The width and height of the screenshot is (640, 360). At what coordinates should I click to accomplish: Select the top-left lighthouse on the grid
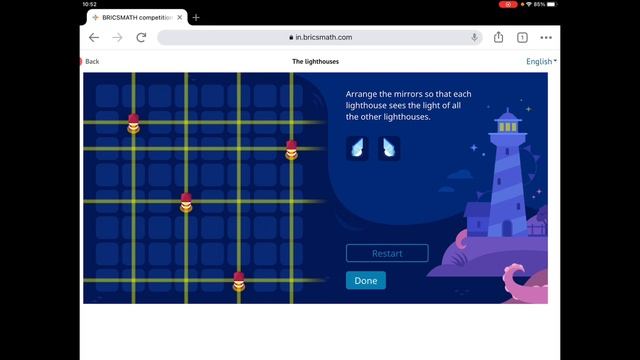[133, 124]
